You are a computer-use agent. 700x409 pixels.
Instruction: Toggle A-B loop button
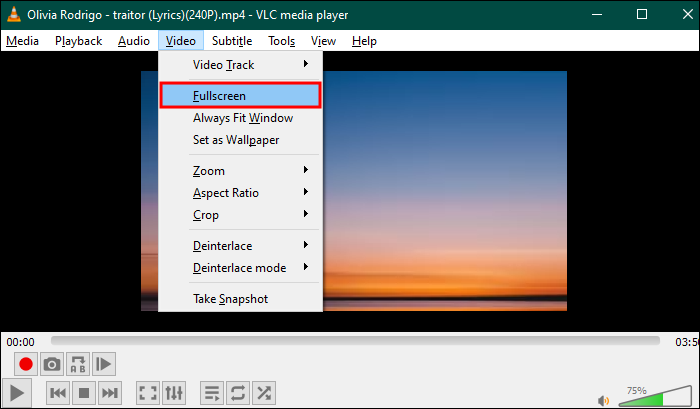coord(78,364)
